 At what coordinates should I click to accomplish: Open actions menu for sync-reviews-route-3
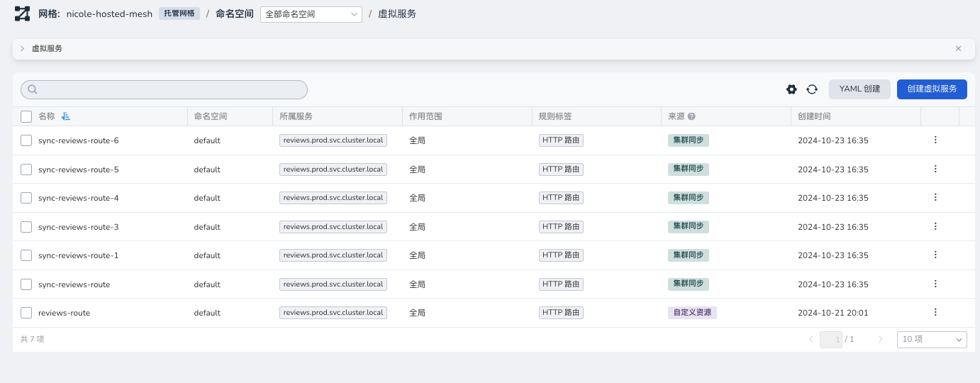pyautogui.click(x=935, y=226)
